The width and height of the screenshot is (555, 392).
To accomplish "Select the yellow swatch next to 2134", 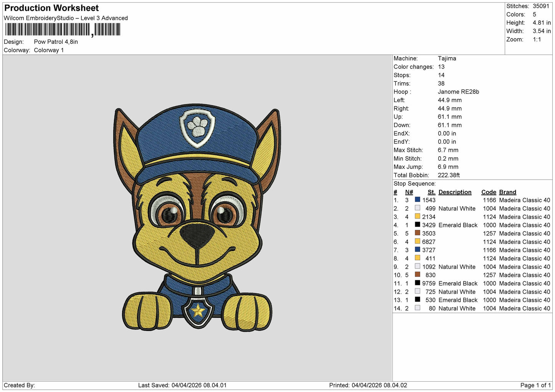I will (417, 217).
